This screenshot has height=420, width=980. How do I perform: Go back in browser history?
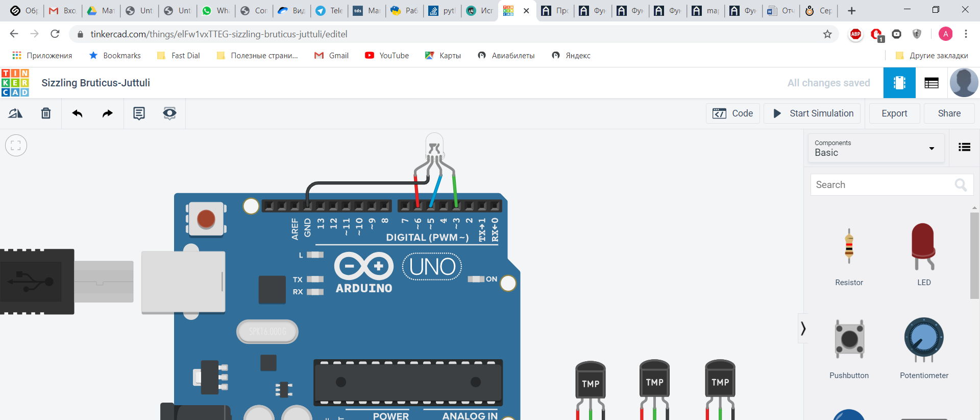pyautogui.click(x=14, y=34)
